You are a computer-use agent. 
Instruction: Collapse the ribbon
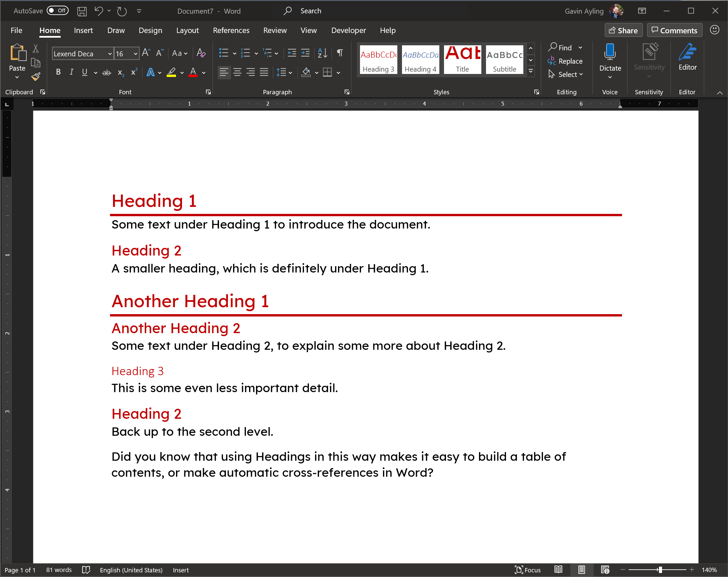[720, 93]
